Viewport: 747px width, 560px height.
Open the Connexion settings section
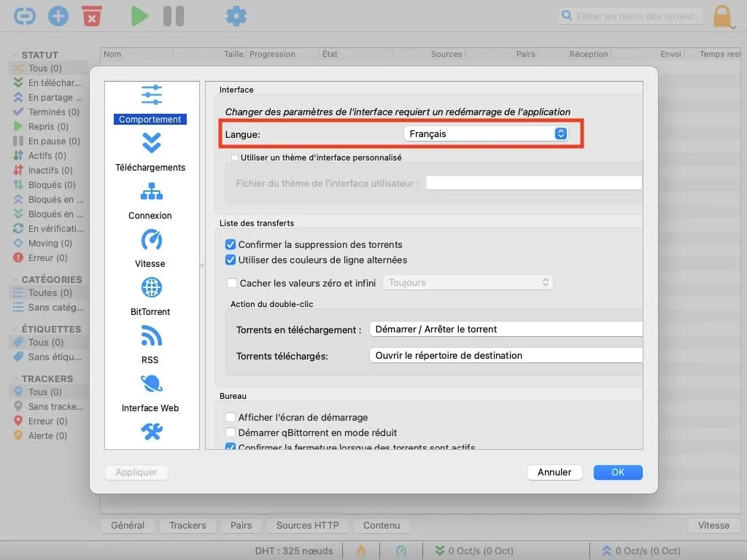click(150, 201)
